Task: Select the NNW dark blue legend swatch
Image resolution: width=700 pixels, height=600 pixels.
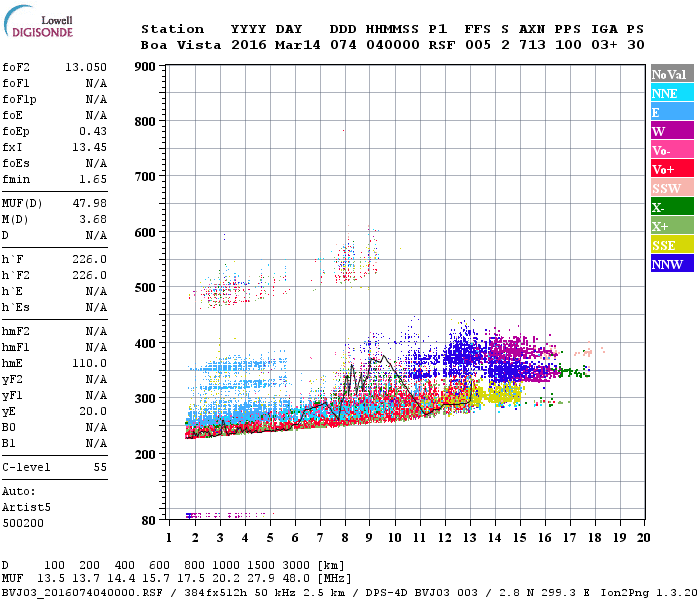Action: [672, 264]
